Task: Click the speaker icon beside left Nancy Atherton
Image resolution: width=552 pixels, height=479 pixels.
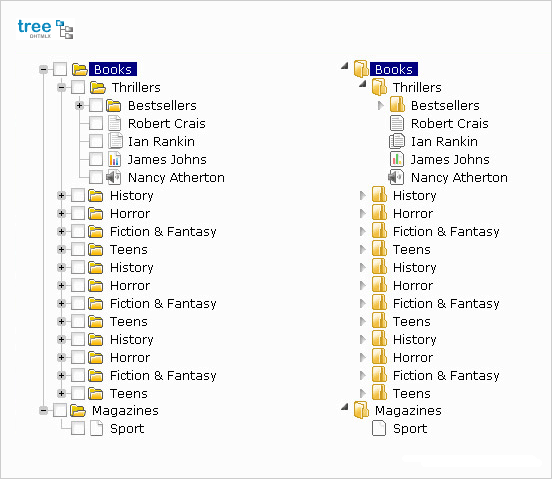Action: (114, 177)
